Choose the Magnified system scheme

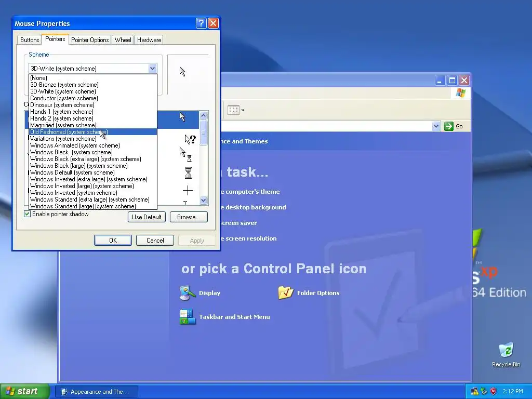(x=92, y=125)
